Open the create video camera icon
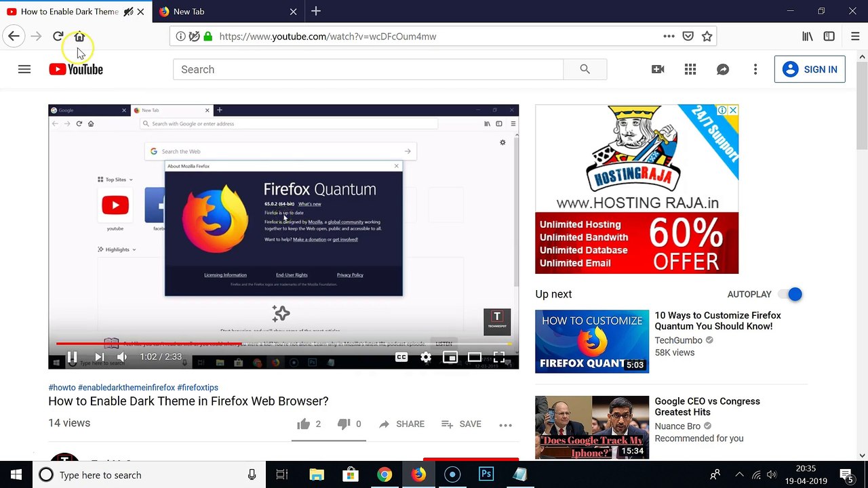 click(x=658, y=69)
